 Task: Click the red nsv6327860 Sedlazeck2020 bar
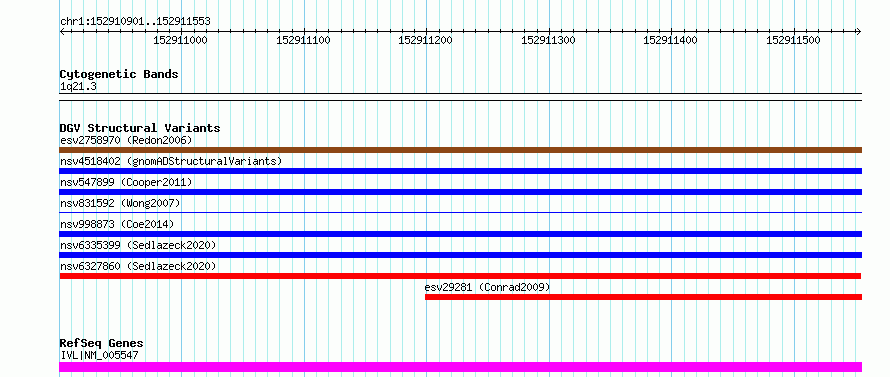(x=460, y=276)
